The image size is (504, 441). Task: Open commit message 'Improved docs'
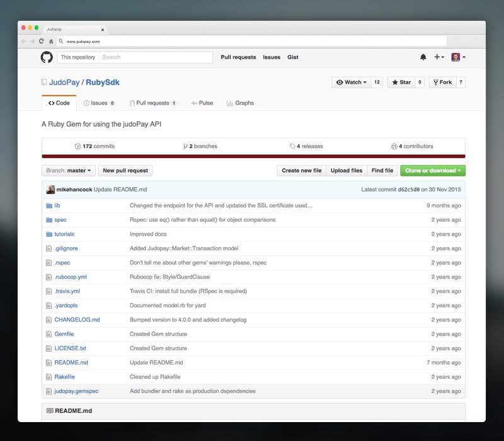point(148,234)
